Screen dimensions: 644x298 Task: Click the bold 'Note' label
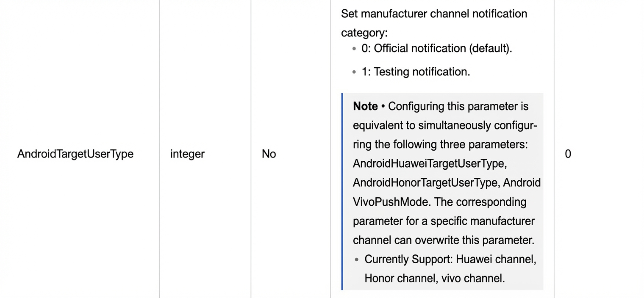coord(365,106)
